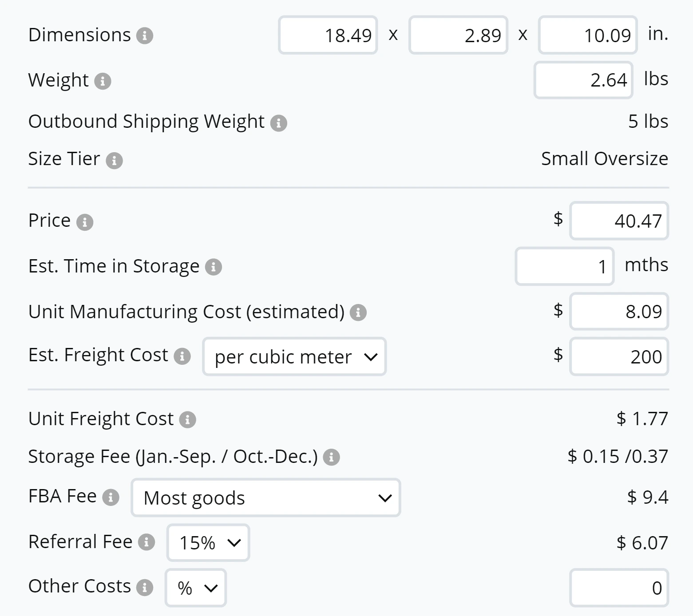
Task: Show Outbound Shipping Weight info tooltip
Action: (279, 123)
